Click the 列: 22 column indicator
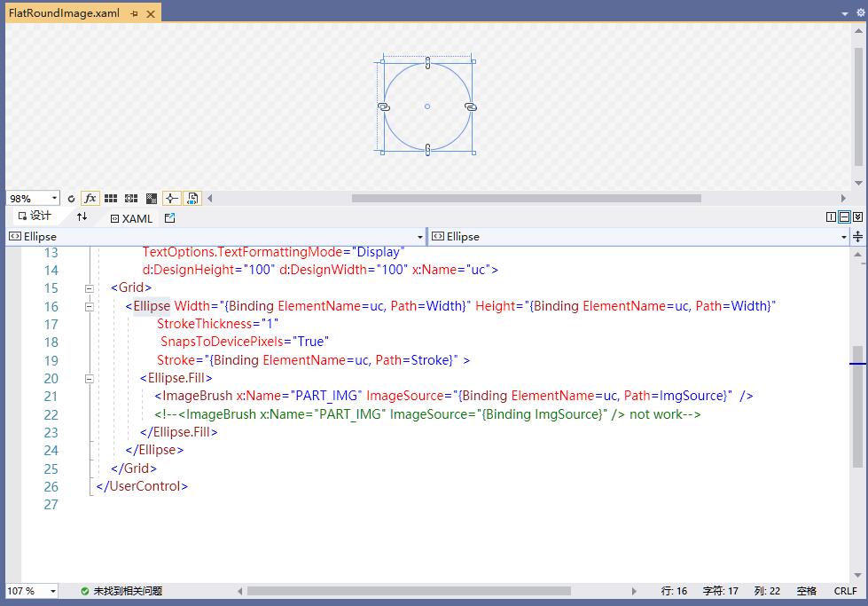The width and height of the screenshot is (868, 606). [767, 591]
